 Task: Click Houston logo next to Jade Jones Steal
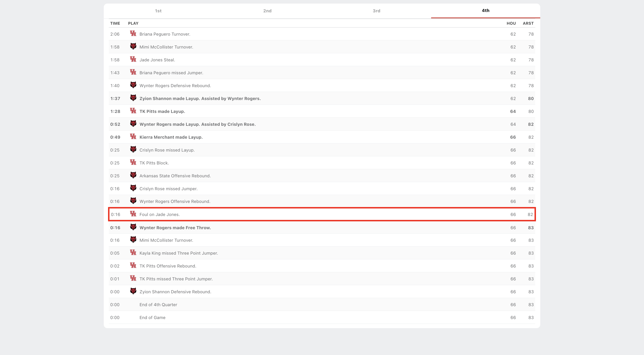[x=133, y=59]
